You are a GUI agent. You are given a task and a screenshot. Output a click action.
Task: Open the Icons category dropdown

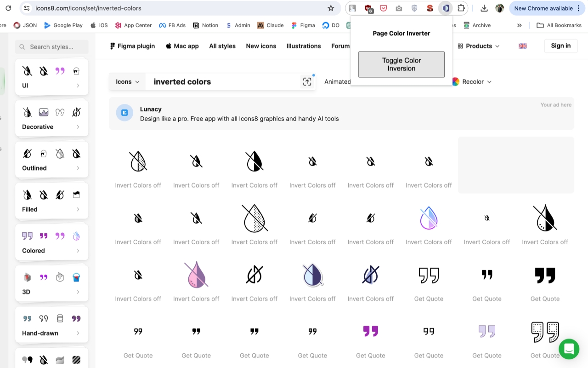click(x=127, y=82)
